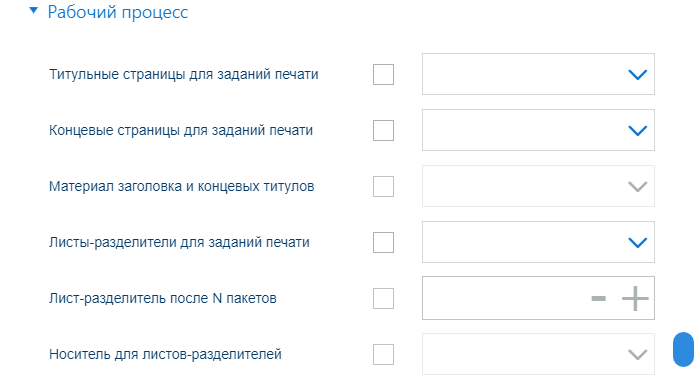697x380 pixels.
Task: Check Носитель для листов-разделителей checkbox
Action: (x=383, y=354)
